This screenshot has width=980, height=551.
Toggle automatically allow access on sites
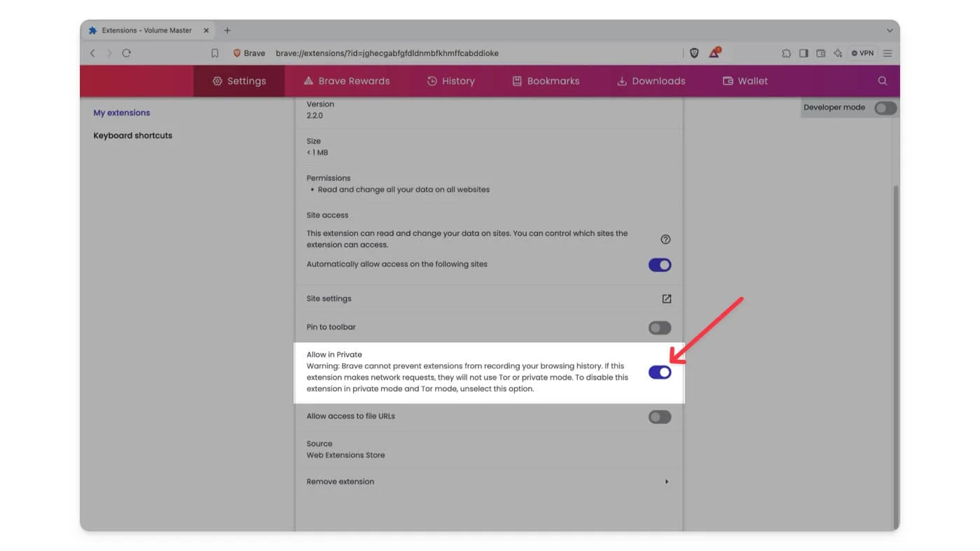[x=660, y=265]
